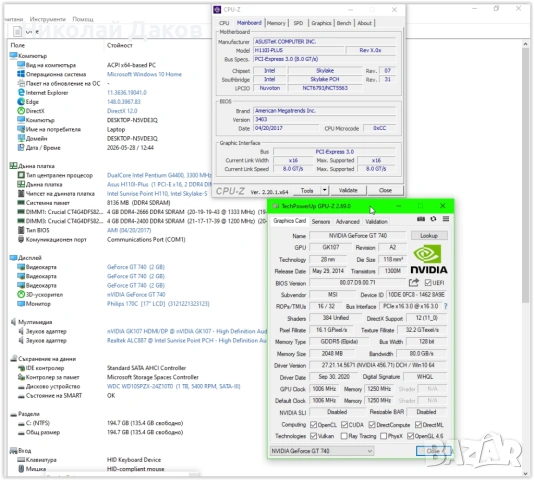The height and width of the screenshot is (480, 534).
Task: Click the Validate button in CPU-Z
Action: (348, 190)
